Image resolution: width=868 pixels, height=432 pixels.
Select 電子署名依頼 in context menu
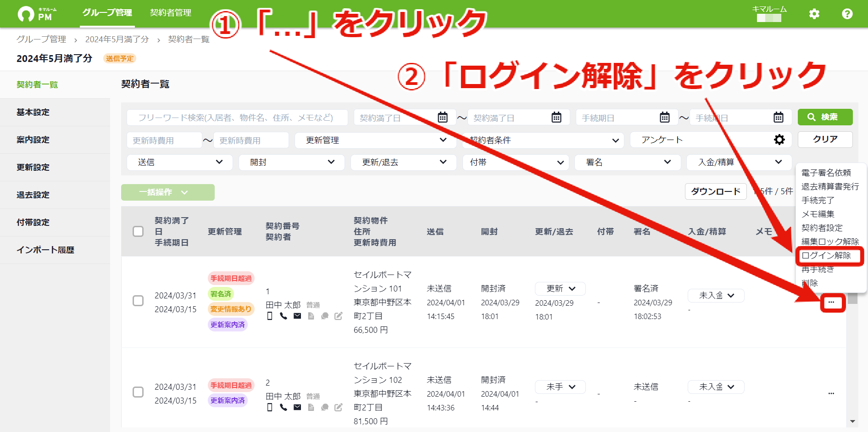pyautogui.click(x=826, y=173)
